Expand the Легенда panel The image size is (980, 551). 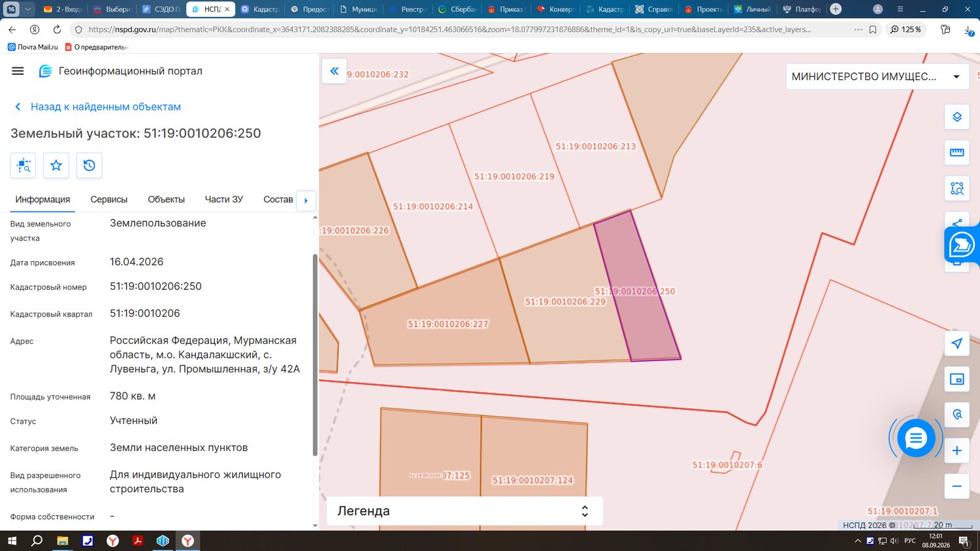point(465,511)
